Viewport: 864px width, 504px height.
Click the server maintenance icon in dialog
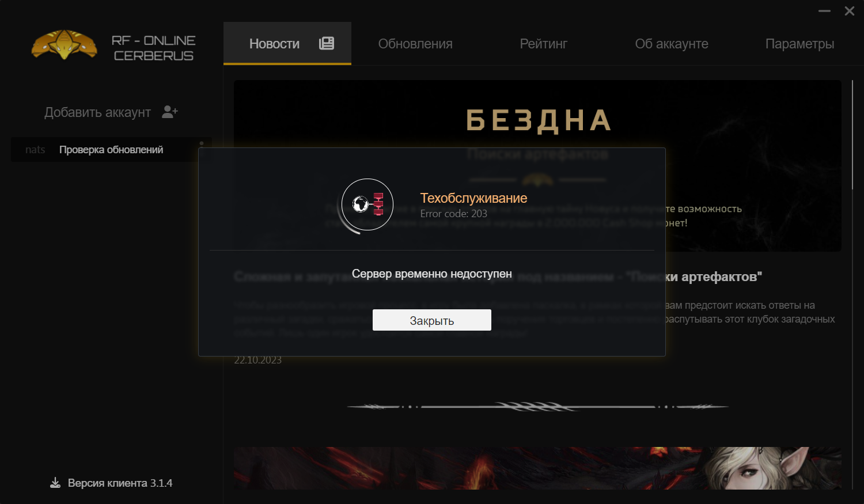click(x=367, y=204)
